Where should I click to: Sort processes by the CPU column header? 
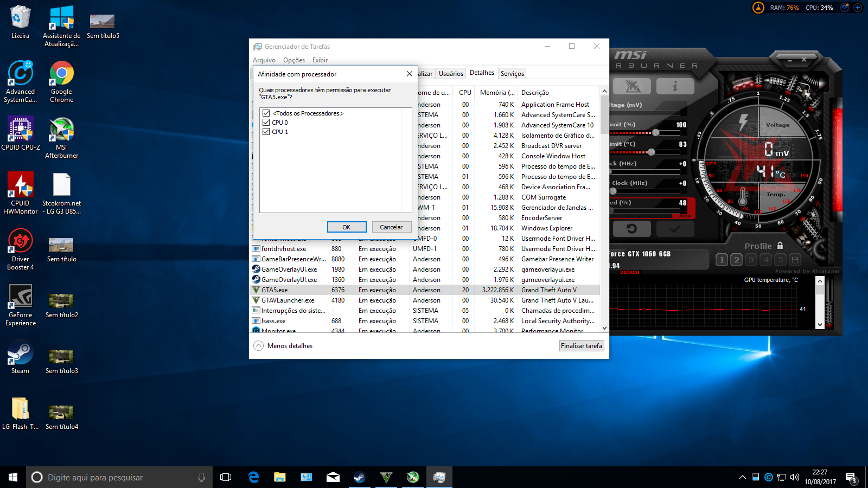[465, 93]
